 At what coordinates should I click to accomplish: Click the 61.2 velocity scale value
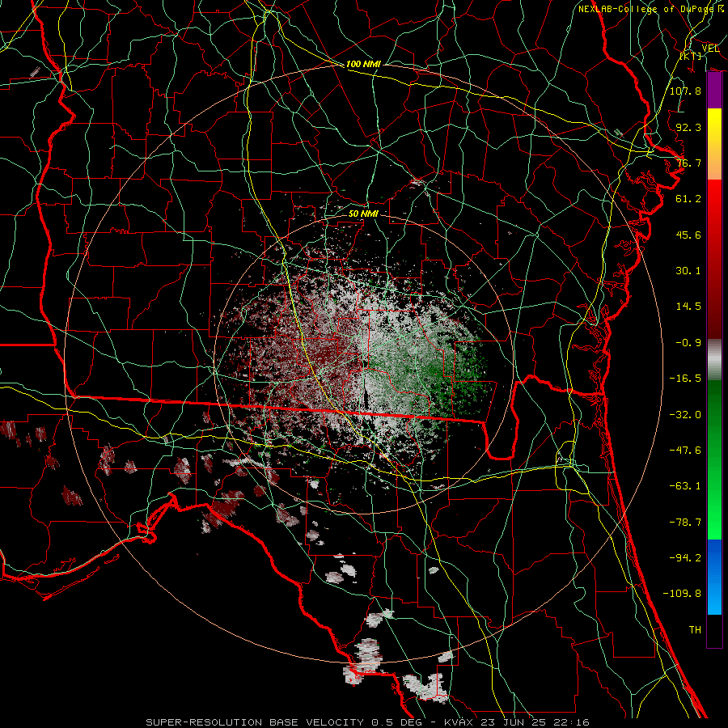[688, 199]
